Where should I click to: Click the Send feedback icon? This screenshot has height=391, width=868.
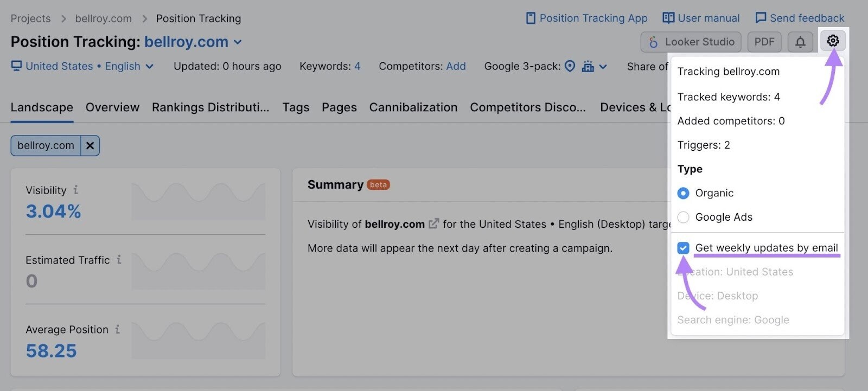762,18
